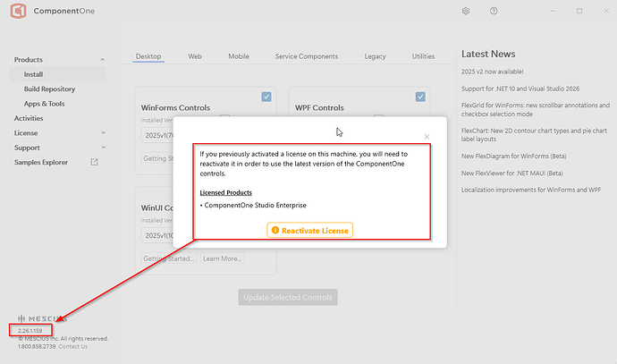Select Build Repository in sidebar
Image resolution: width=617 pixels, height=364 pixels.
coord(49,89)
